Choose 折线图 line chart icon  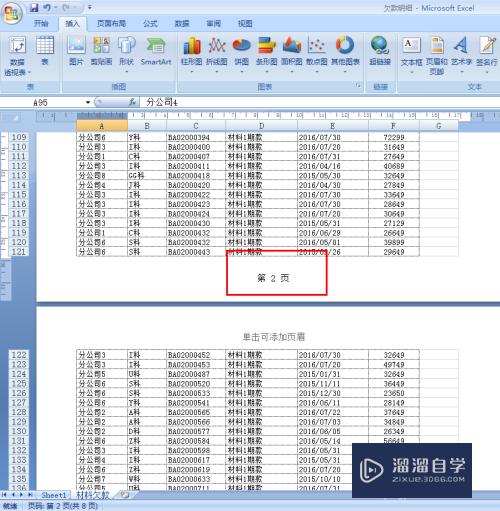pyautogui.click(x=217, y=45)
